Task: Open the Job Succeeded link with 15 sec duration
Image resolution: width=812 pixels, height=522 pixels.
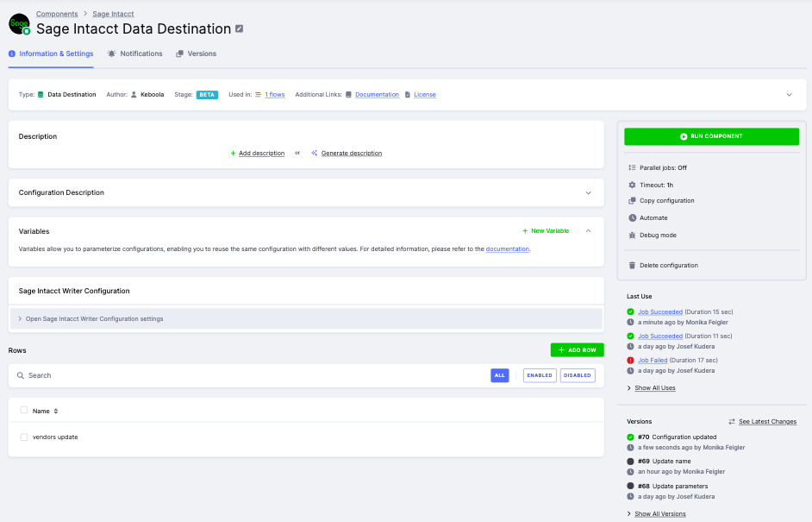Action: (x=660, y=312)
